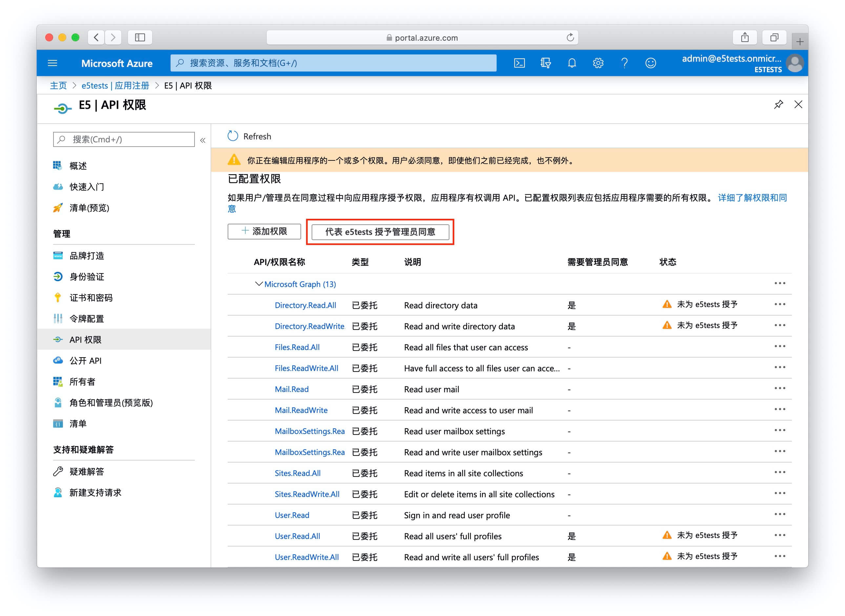Open the help question mark

624,63
